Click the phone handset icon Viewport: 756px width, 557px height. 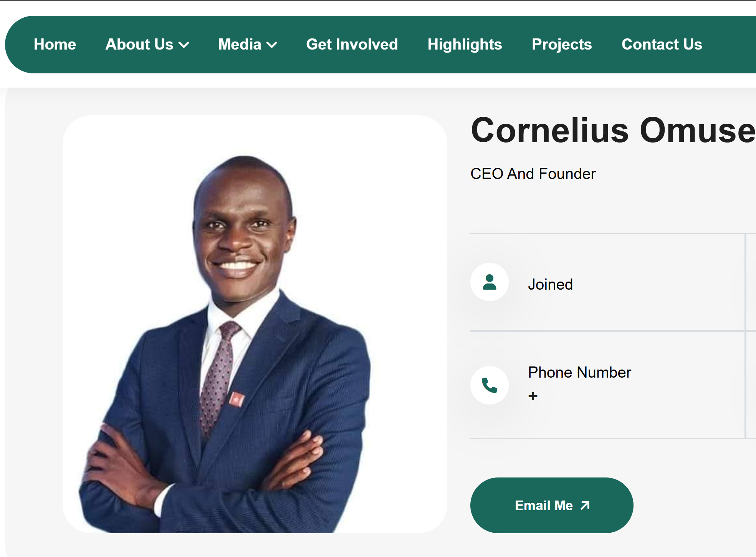(490, 385)
